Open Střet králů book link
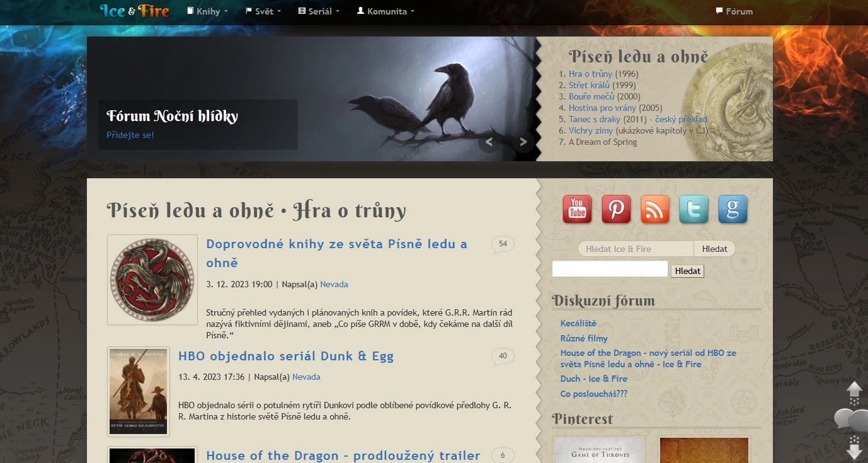Screen dimensions: 868x463 pyautogui.click(x=588, y=85)
